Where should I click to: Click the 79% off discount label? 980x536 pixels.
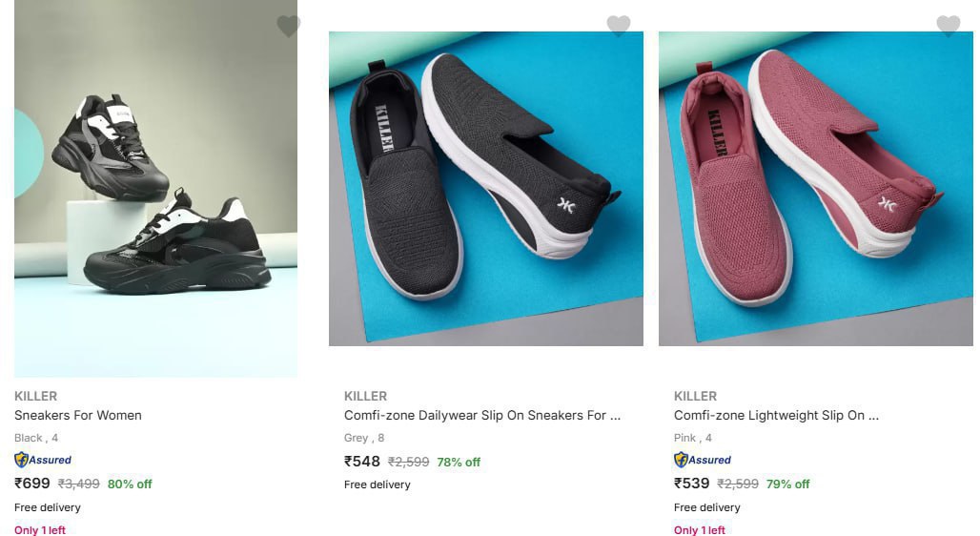click(787, 484)
